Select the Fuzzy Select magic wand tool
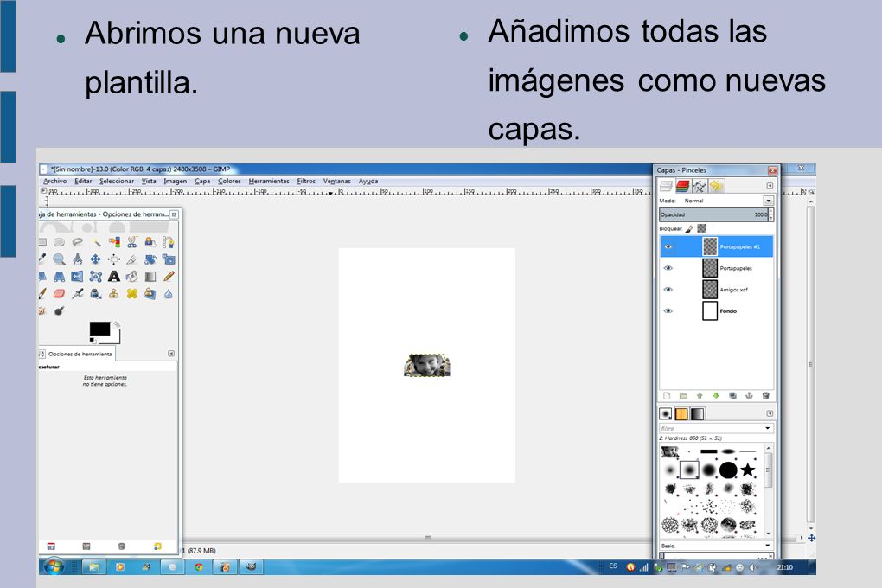Image resolution: width=882 pixels, height=588 pixels. (x=96, y=242)
